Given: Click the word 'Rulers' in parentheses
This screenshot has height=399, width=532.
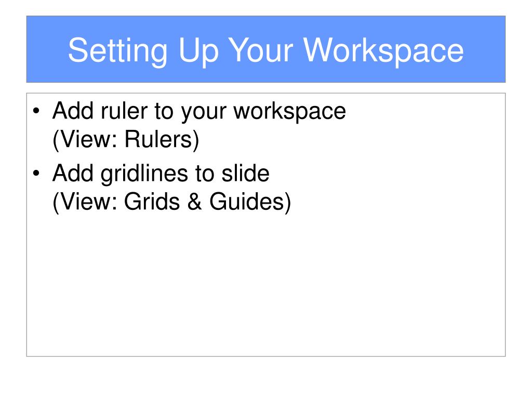Looking at the screenshot, I should click(x=159, y=139).
